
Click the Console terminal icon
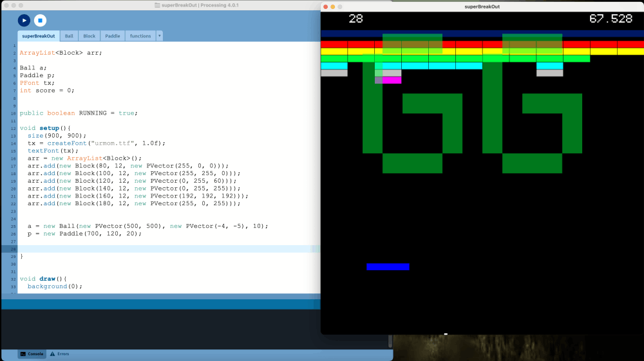point(23,354)
